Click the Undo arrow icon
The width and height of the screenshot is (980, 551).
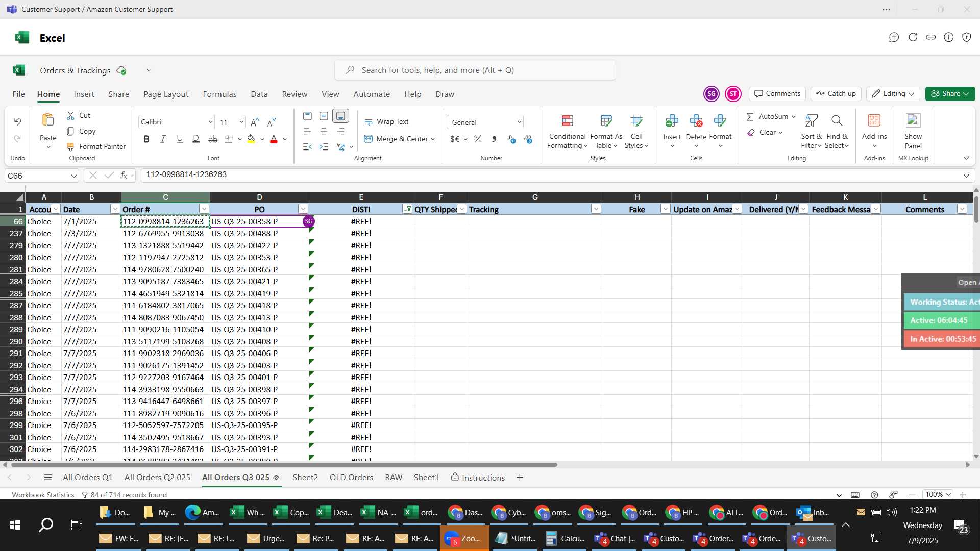[17, 121]
